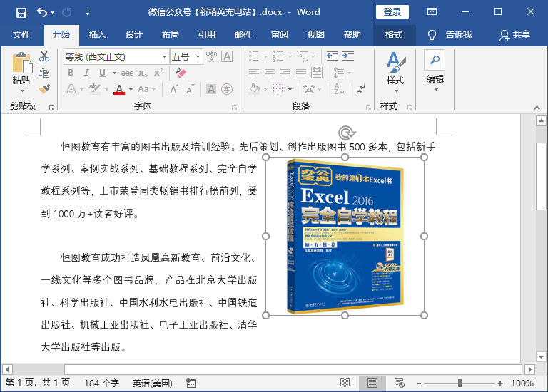This screenshot has width=548, height=392.
Task: Click the Align Right icon
Action: [x=285, y=73]
